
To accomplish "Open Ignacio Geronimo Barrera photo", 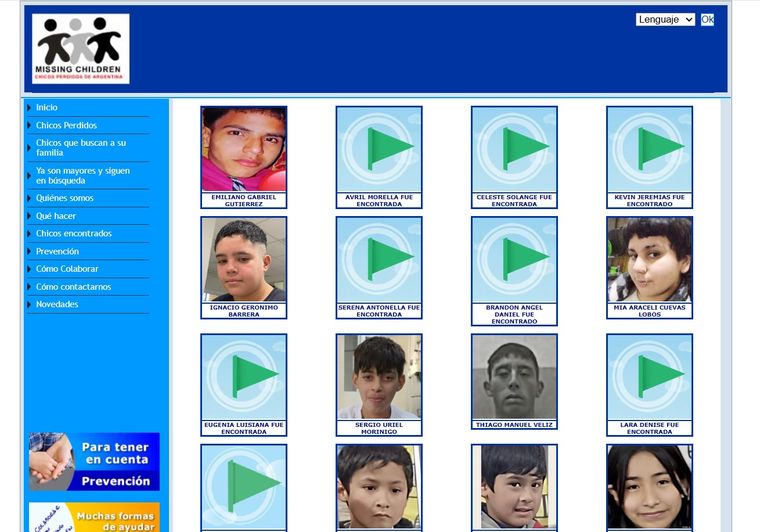I will pyautogui.click(x=244, y=259).
